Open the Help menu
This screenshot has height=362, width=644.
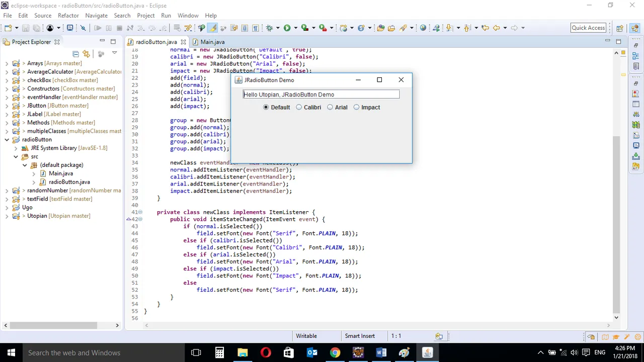coord(211,16)
